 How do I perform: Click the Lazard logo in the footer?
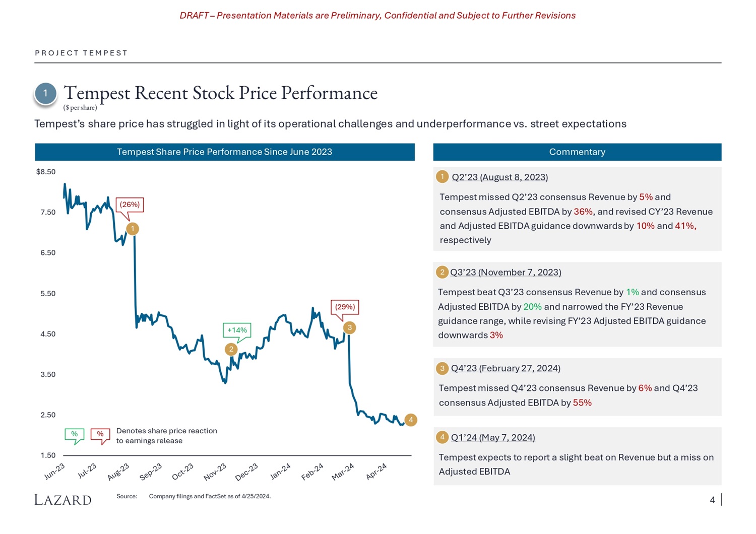pos(63,500)
